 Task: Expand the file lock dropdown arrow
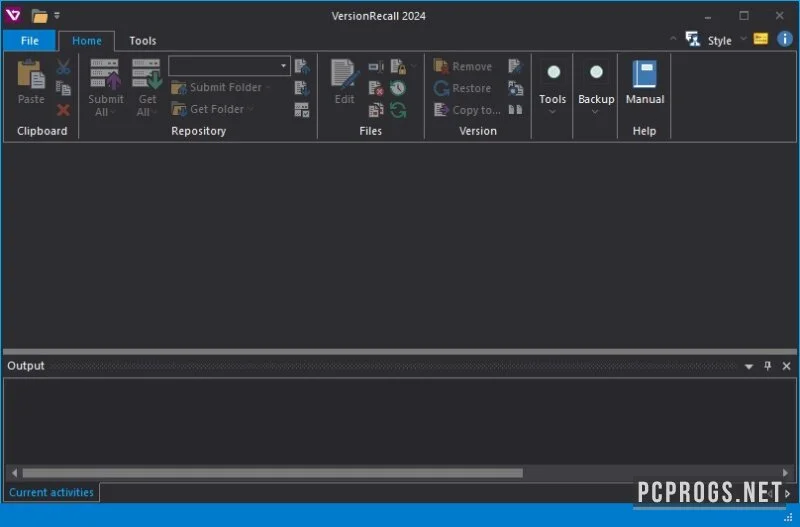tap(413, 66)
